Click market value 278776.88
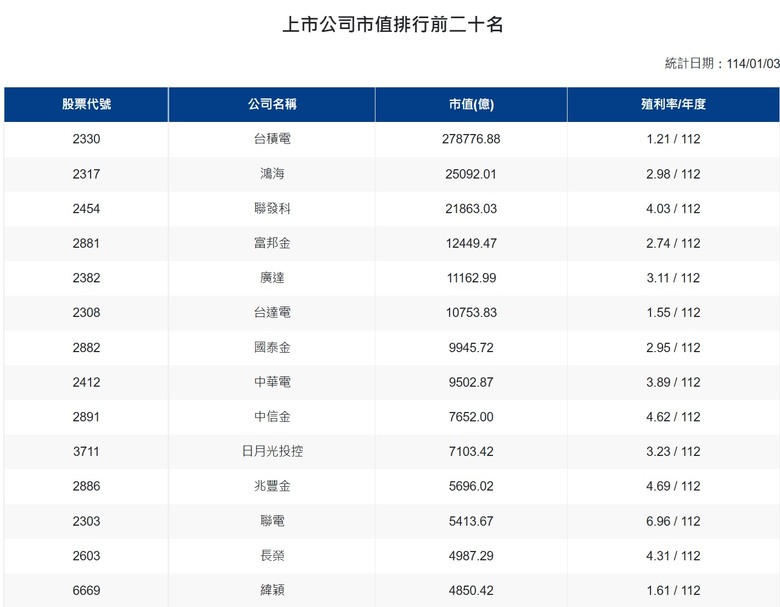780x607 pixels. [x=471, y=139]
